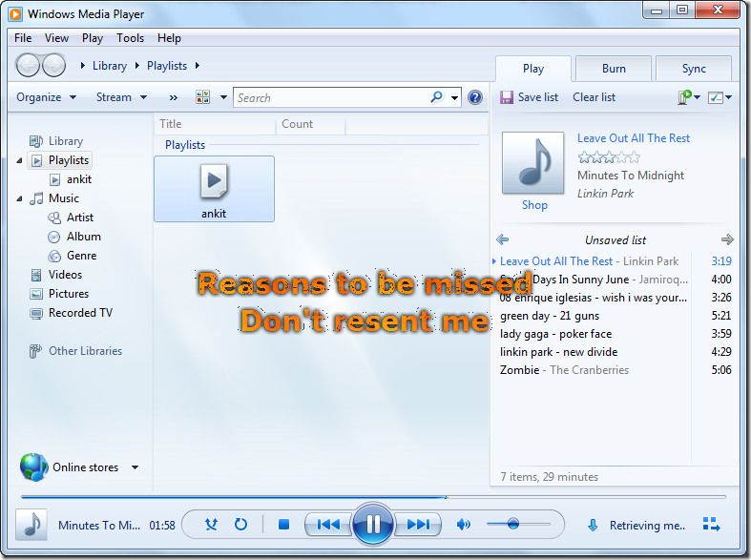The width and height of the screenshot is (751, 560).
Task: Skip to next track
Action: point(418,525)
